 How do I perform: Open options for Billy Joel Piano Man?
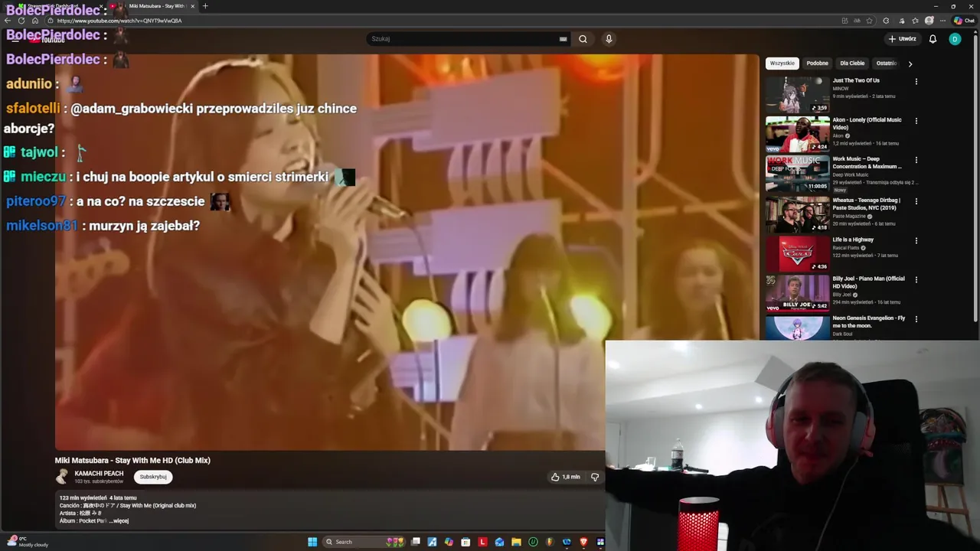[916, 279]
